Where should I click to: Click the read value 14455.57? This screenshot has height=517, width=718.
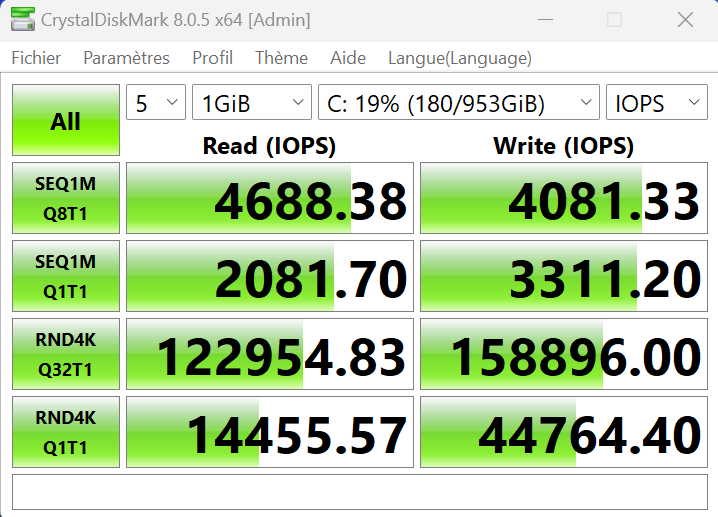[270, 432]
